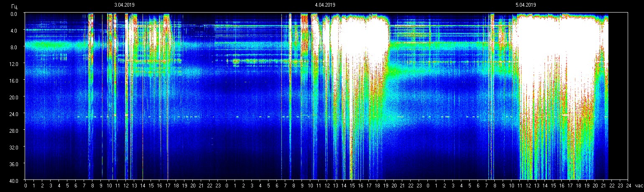Click the час time axis unit label
Screen dimensions: 644x192
pyautogui.click(x=638, y=185)
